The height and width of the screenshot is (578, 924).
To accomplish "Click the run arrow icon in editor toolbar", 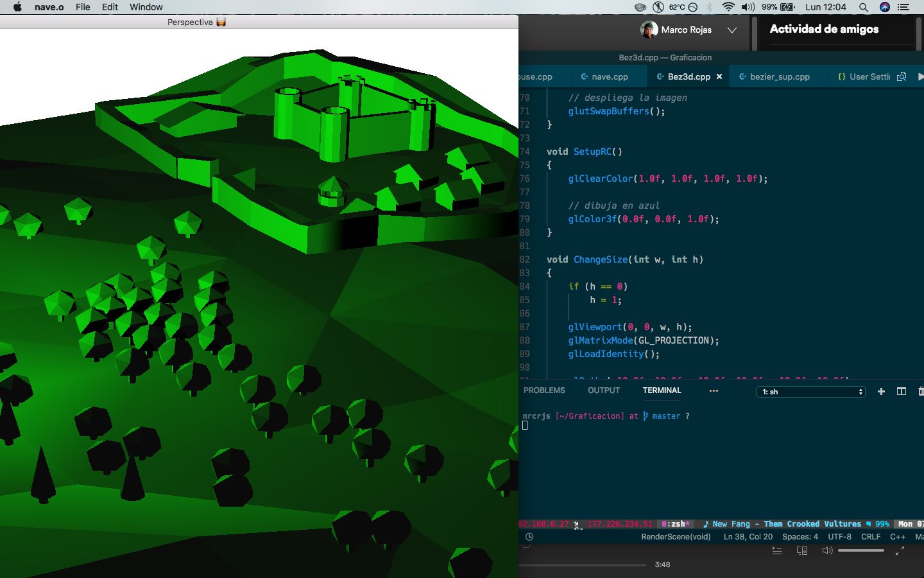I will pos(921,76).
